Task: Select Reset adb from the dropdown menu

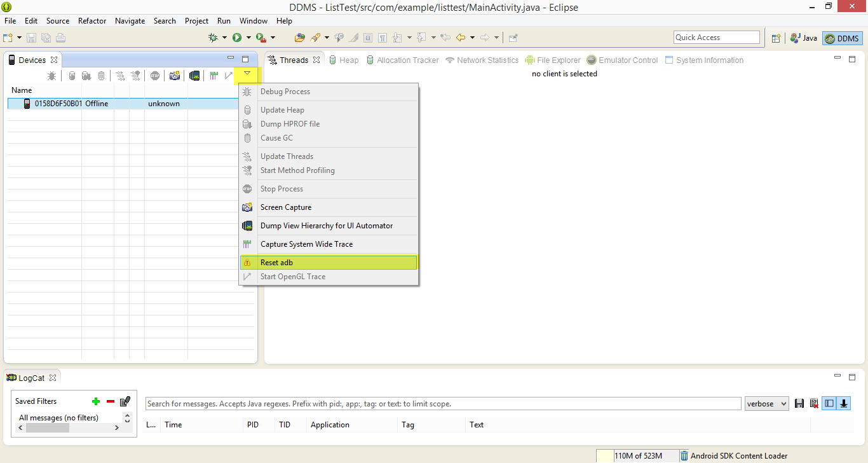Action: click(x=329, y=263)
